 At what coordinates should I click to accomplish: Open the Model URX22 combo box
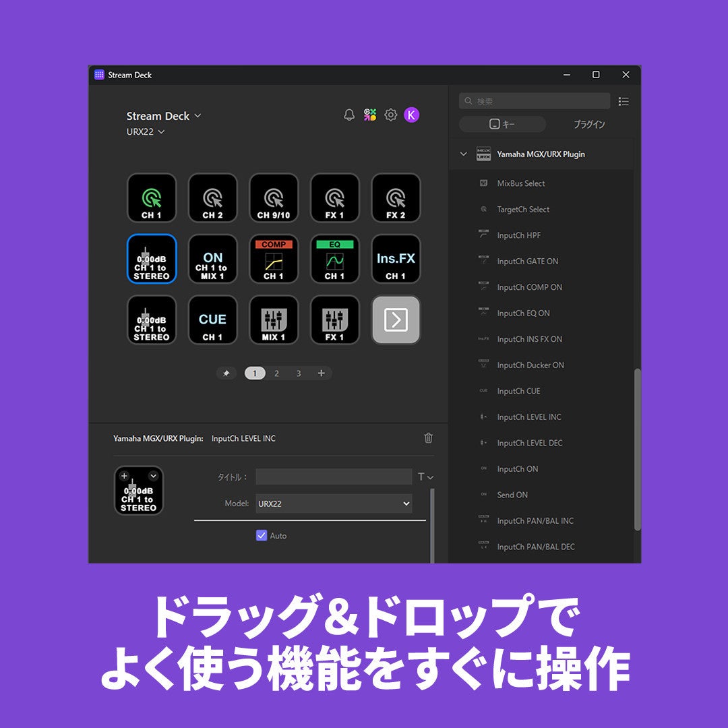(x=334, y=504)
